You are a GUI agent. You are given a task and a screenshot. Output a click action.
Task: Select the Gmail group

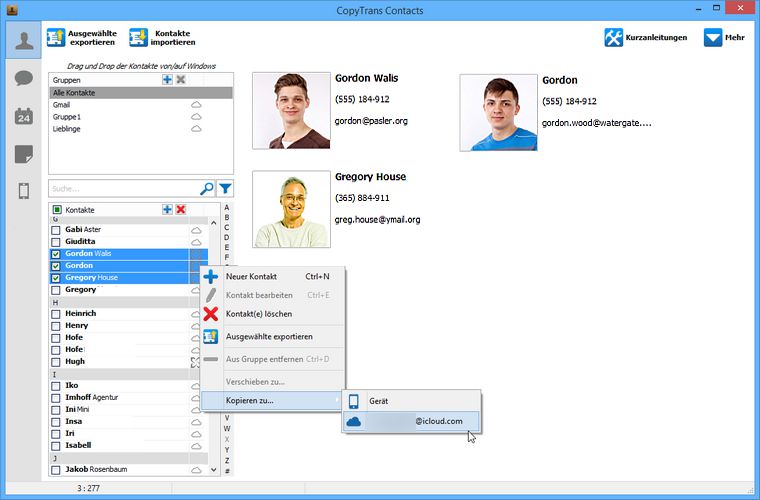pos(141,105)
